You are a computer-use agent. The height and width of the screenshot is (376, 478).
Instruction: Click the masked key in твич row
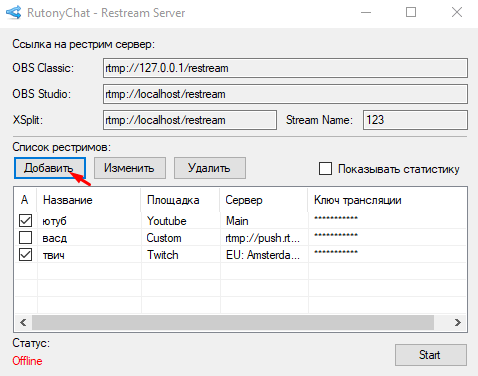336,253
